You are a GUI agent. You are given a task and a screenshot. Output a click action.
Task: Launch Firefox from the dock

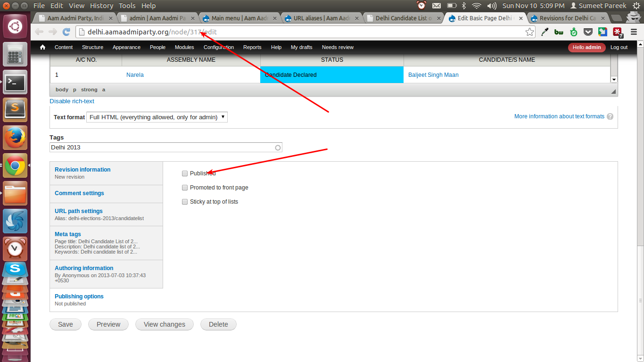[15, 138]
